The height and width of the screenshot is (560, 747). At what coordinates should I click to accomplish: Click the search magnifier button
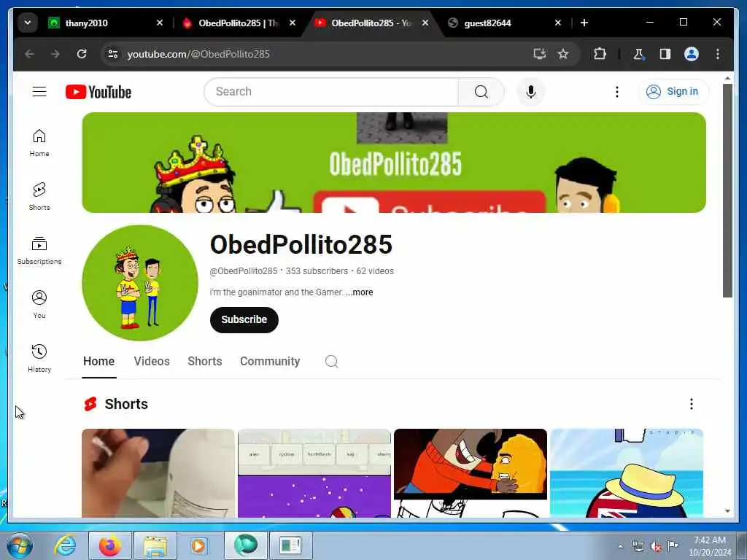tap(481, 91)
